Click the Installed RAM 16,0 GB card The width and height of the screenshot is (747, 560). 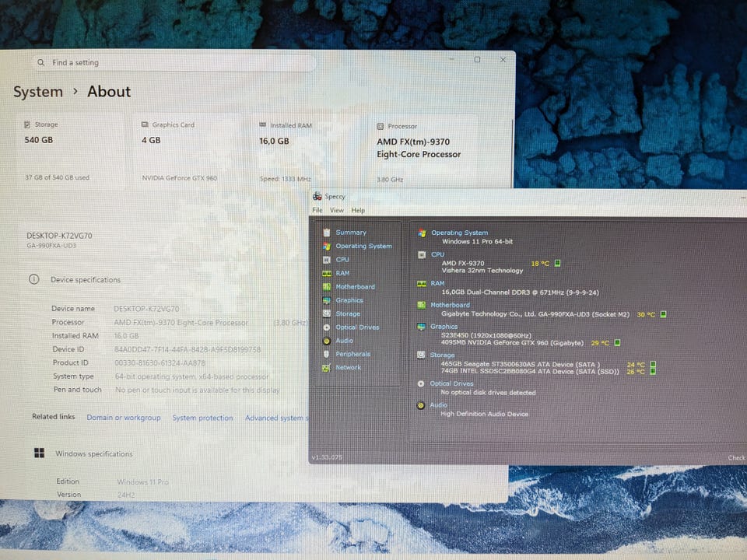coord(306,152)
